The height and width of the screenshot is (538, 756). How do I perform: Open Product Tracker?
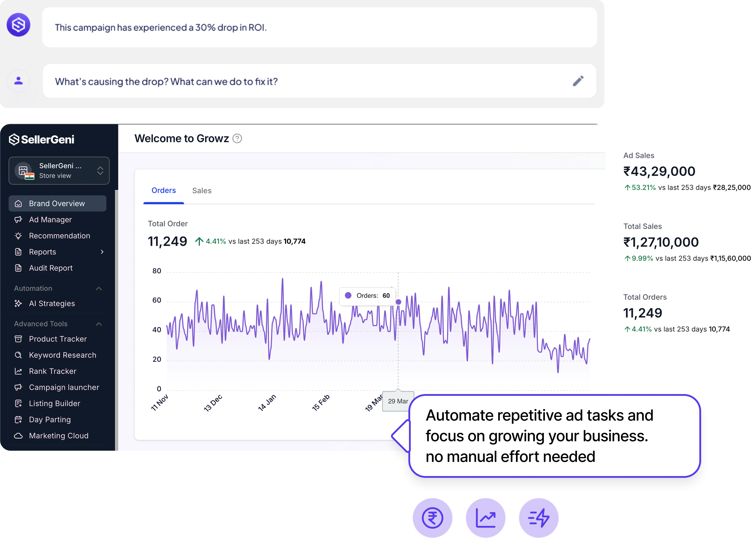58,339
